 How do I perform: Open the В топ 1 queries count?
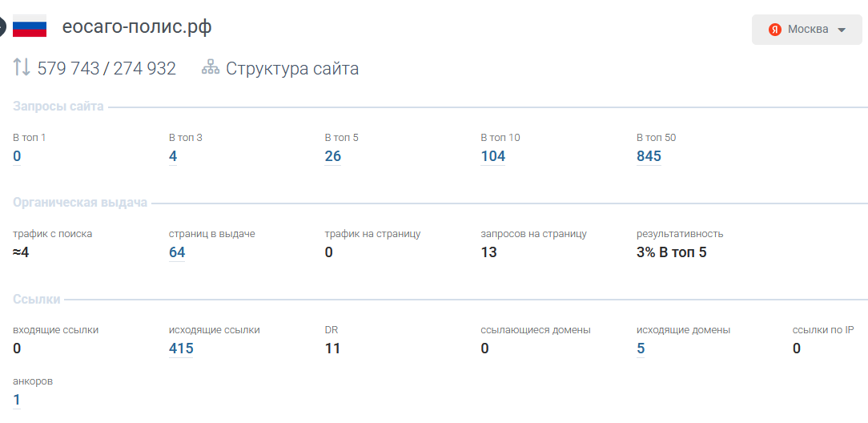point(17,156)
